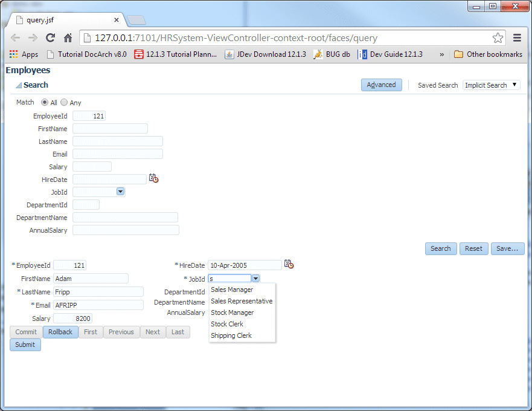This screenshot has height=411, width=532.
Task: Click the search AnnualSalary field
Action: (126, 230)
